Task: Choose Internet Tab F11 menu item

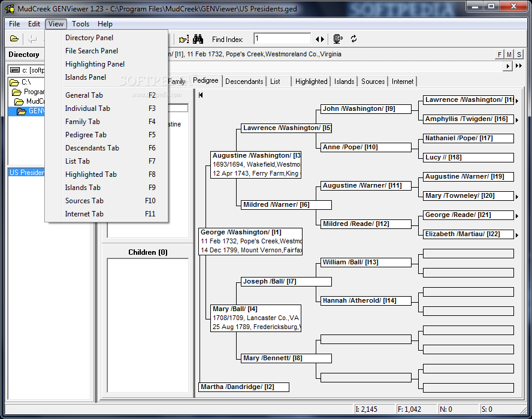Action: click(107, 214)
